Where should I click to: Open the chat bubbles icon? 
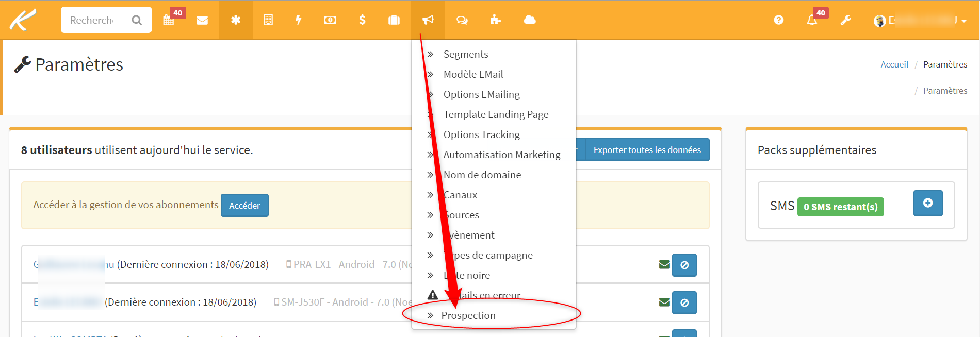point(462,20)
